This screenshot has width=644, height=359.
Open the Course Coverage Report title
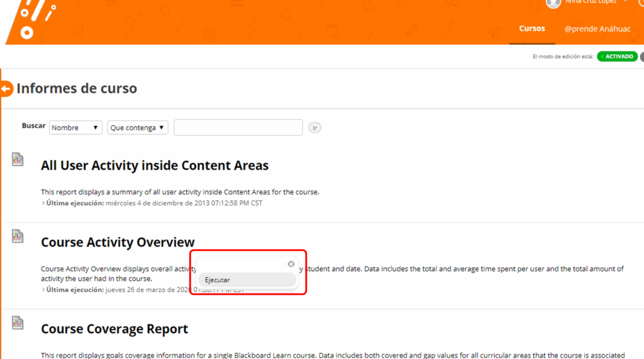[x=114, y=329]
